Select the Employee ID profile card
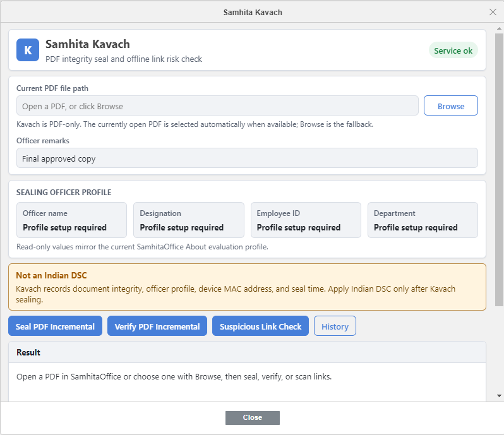 click(306, 220)
